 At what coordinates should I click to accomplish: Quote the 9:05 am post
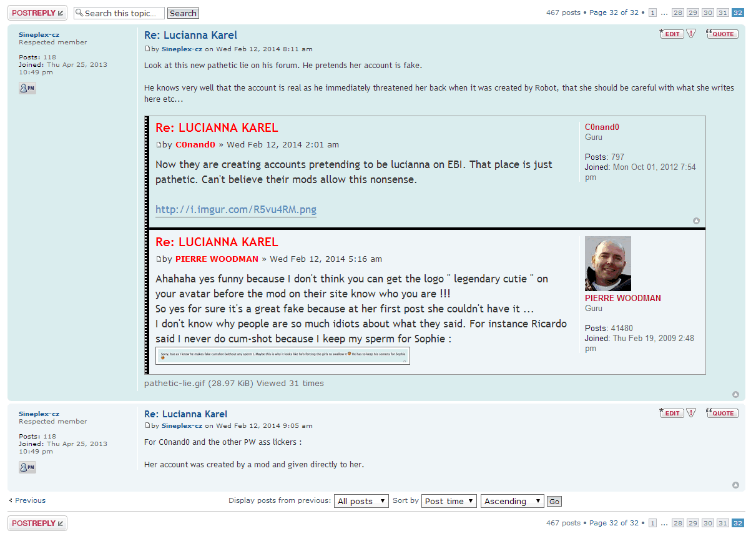(722, 413)
